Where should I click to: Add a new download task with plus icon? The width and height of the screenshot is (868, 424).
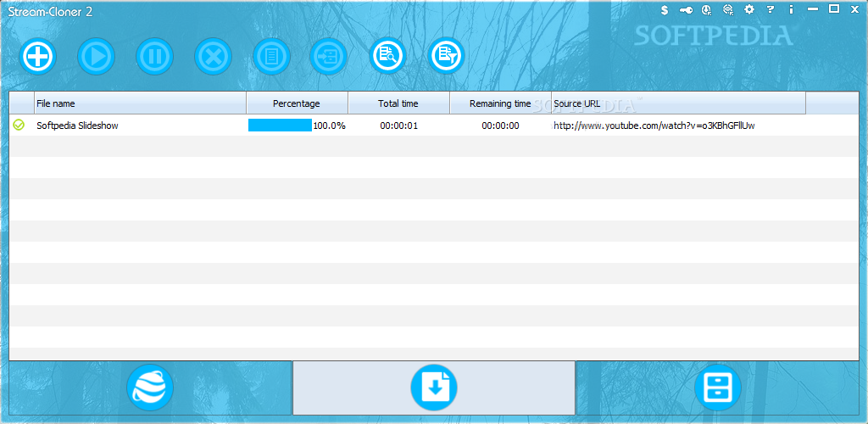(37, 56)
